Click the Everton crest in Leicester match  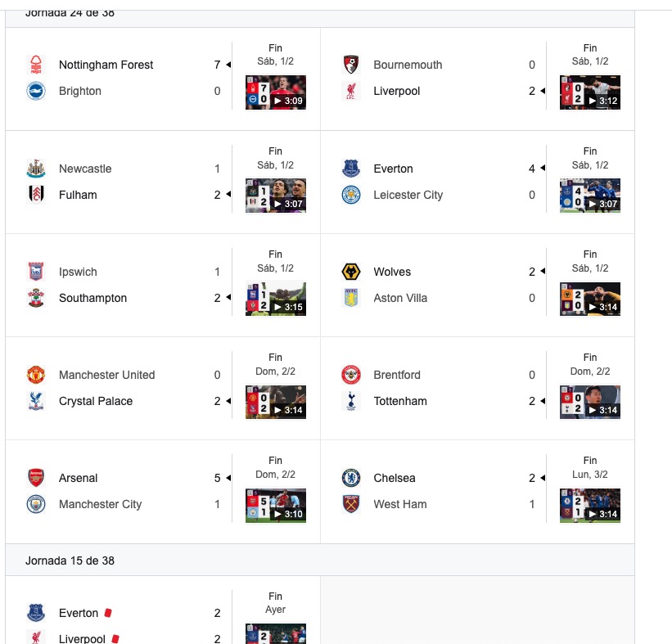pyautogui.click(x=351, y=169)
